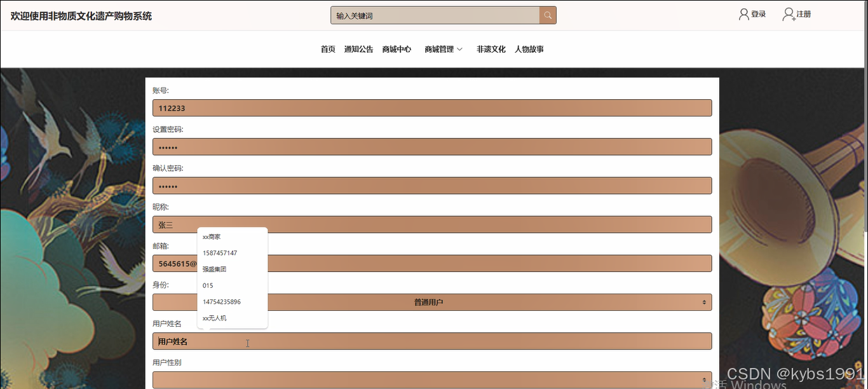Open the 用户性别 dropdown
Viewport: 868px width, 389px height.
(x=432, y=380)
